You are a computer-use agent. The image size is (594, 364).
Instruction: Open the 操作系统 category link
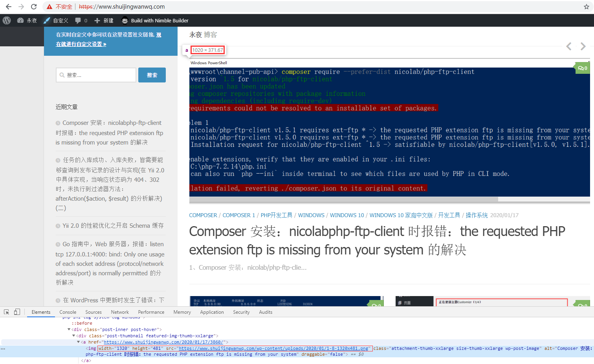[x=477, y=215]
